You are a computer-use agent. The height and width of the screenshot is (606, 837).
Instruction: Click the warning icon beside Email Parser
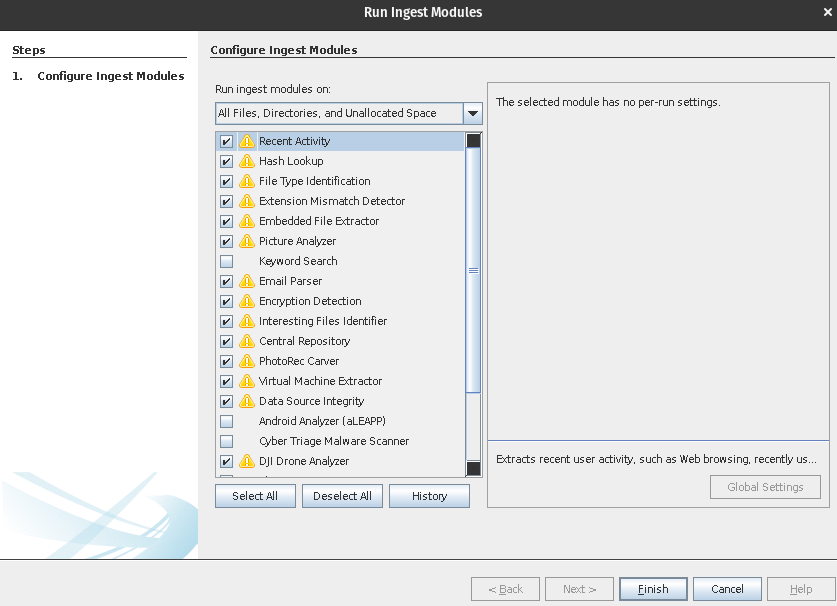(246, 281)
